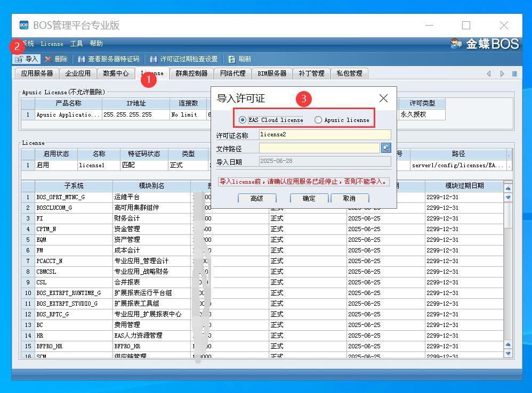Open the tab list menu icon
Screen dimensions: 532x393
point(514,73)
